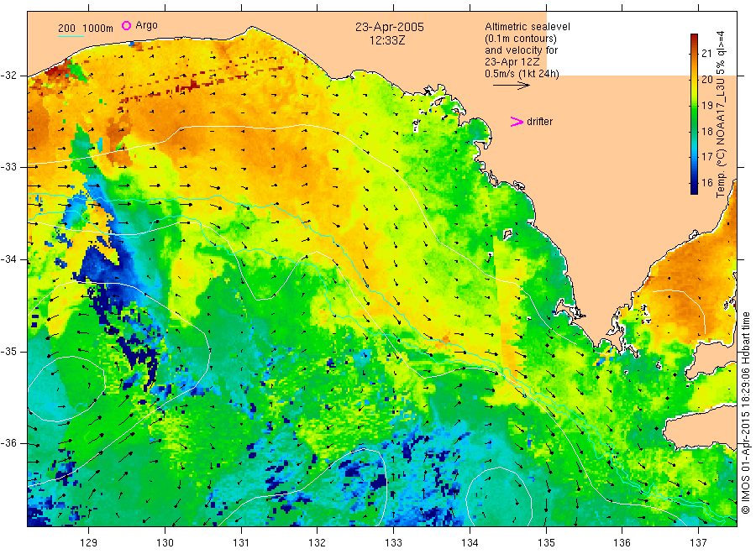Click the 16 value on color bar

[706, 183]
